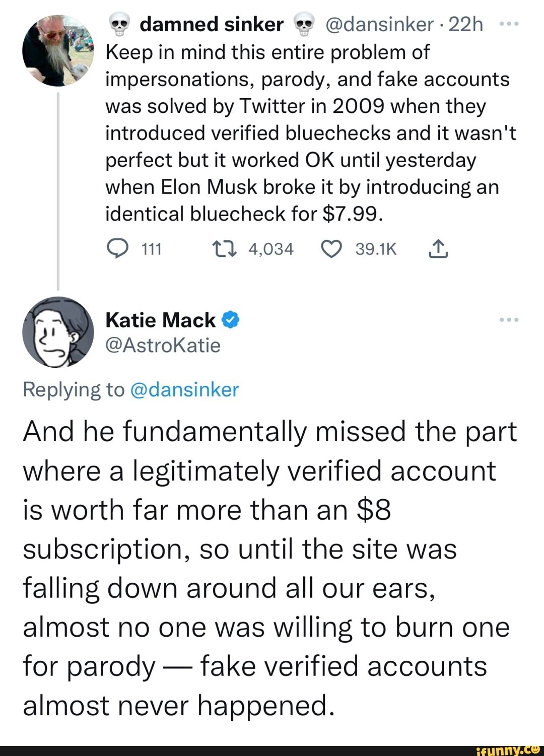Like the tweet with the heart icon
Viewport: 544px width, 756px height.
331,249
